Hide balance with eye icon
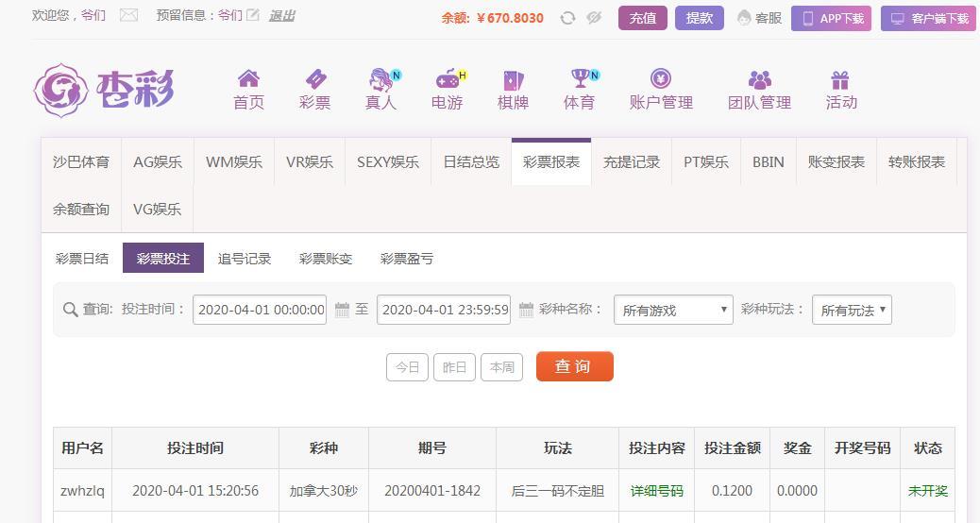Viewport: 980px width, 523px height. coord(594,18)
